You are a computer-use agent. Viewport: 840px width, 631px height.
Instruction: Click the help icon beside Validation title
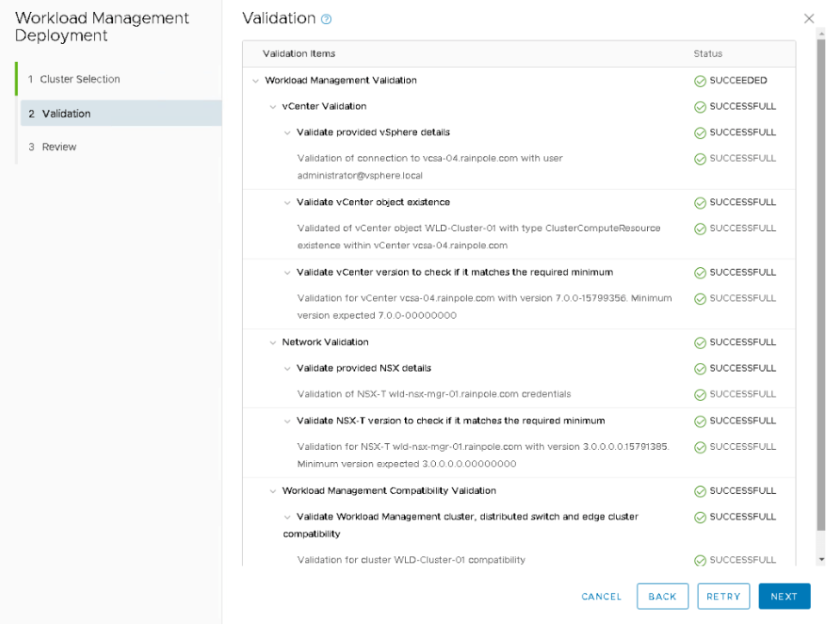(327, 19)
